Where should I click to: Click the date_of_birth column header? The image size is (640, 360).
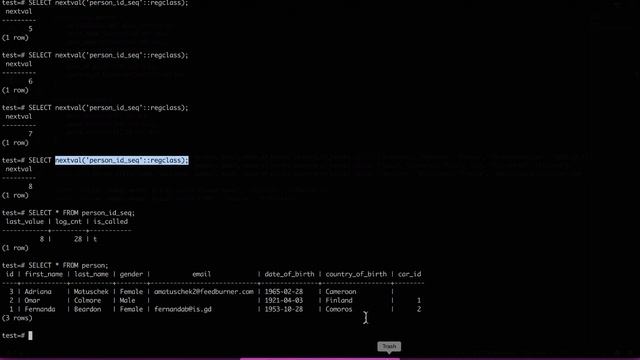point(289,274)
